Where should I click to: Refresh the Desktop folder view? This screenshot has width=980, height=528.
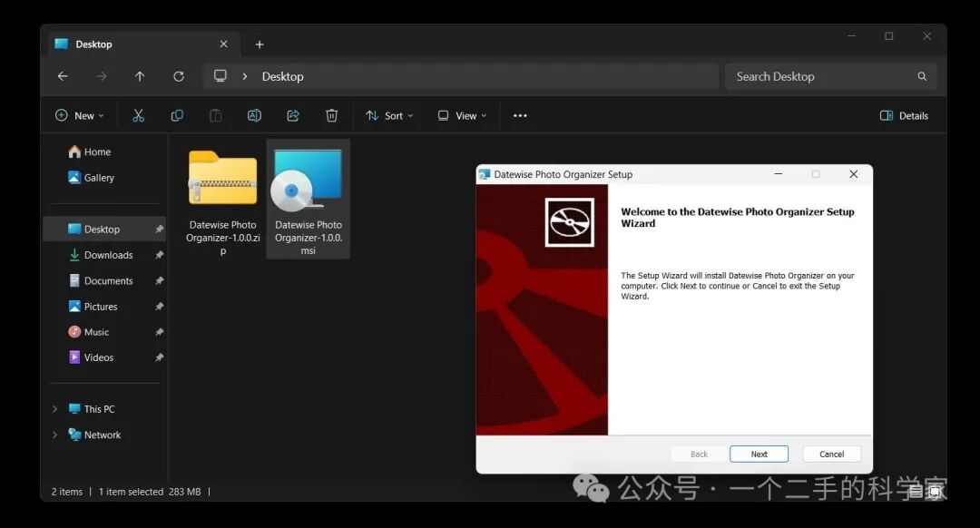coord(179,76)
